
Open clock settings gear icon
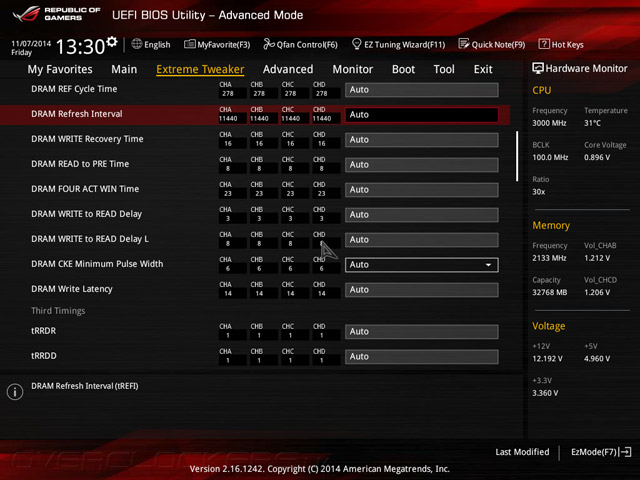pos(111,42)
